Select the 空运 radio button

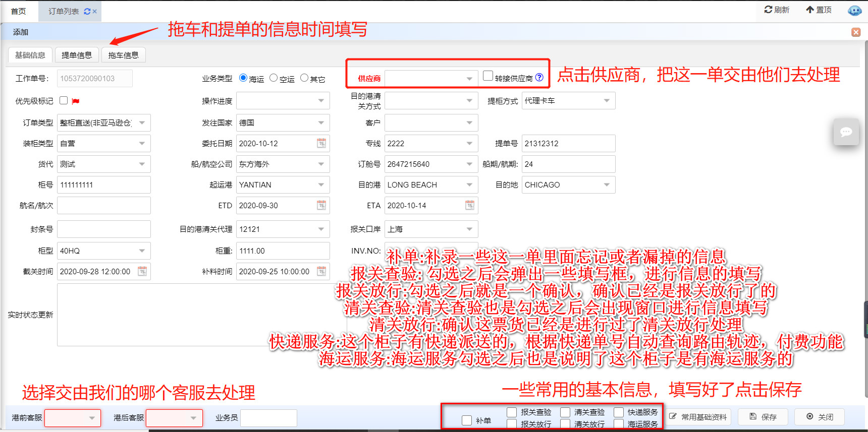(274, 78)
